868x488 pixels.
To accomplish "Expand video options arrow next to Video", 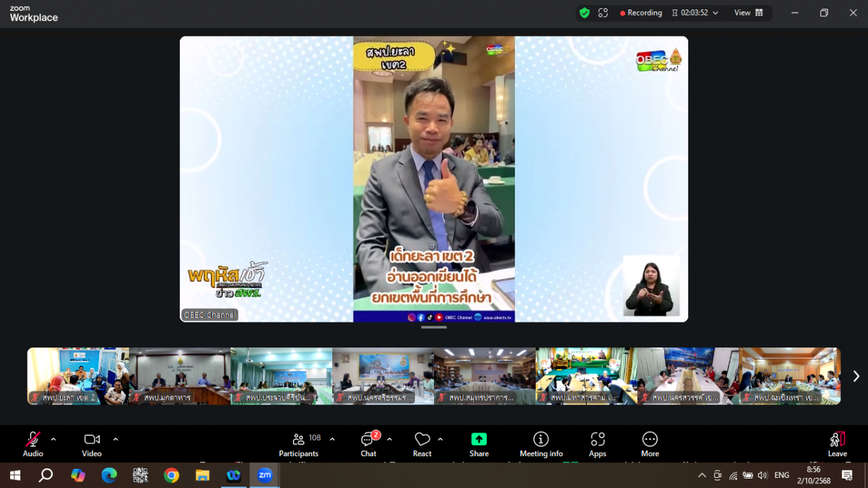I will [x=115, y=439].
